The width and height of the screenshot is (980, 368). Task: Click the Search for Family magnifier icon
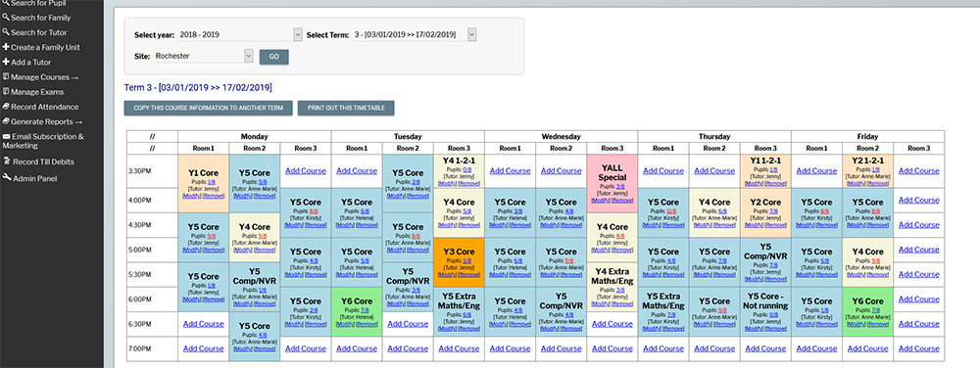(x=6, y=18)
